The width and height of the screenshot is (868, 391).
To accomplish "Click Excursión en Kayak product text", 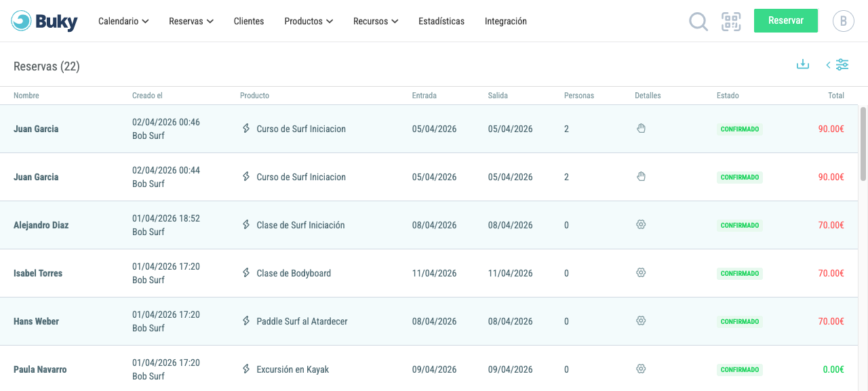I will coord(293,369).
